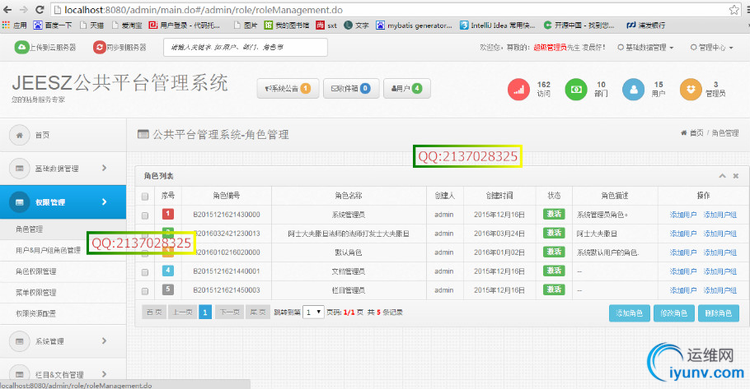750x389 pixels.
Task: Click the 添加角色 button
Action: tap(629, 313)
